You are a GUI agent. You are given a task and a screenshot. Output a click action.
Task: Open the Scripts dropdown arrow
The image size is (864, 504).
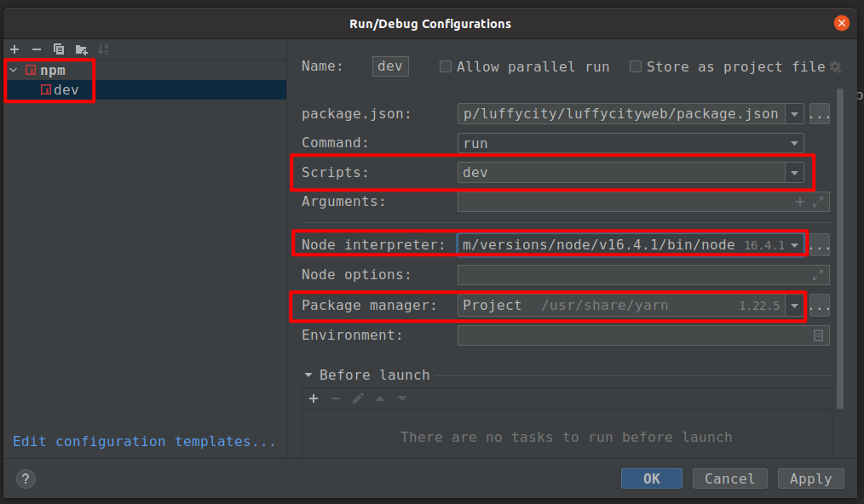(x=795, y=173)
